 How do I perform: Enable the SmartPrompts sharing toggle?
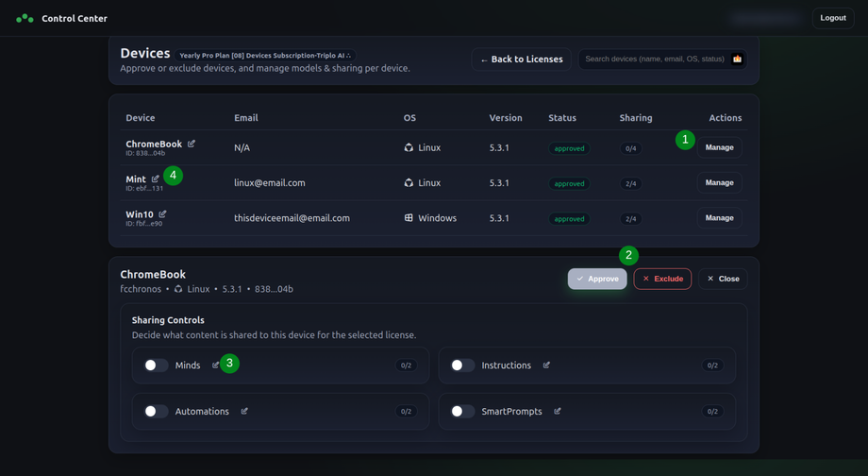tap(462, 412)
